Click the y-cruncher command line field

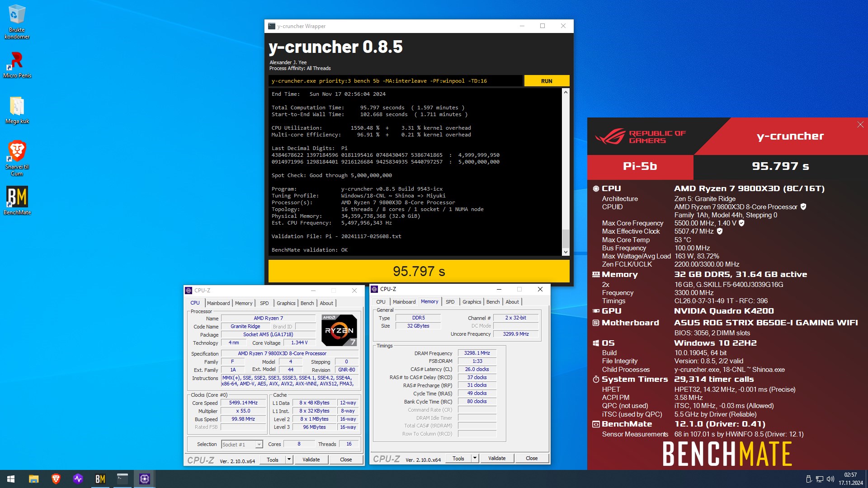(x=396, y=81)
